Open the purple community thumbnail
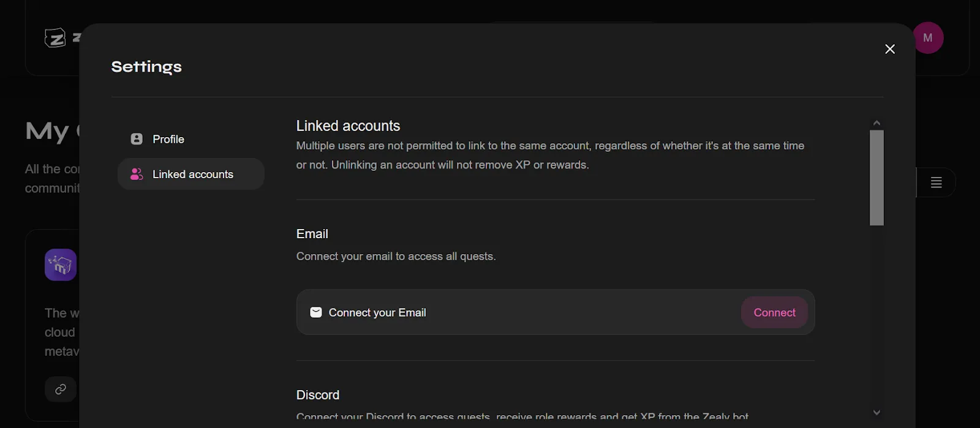The width and height of the screenshot is (980, 428). point(61,265)
